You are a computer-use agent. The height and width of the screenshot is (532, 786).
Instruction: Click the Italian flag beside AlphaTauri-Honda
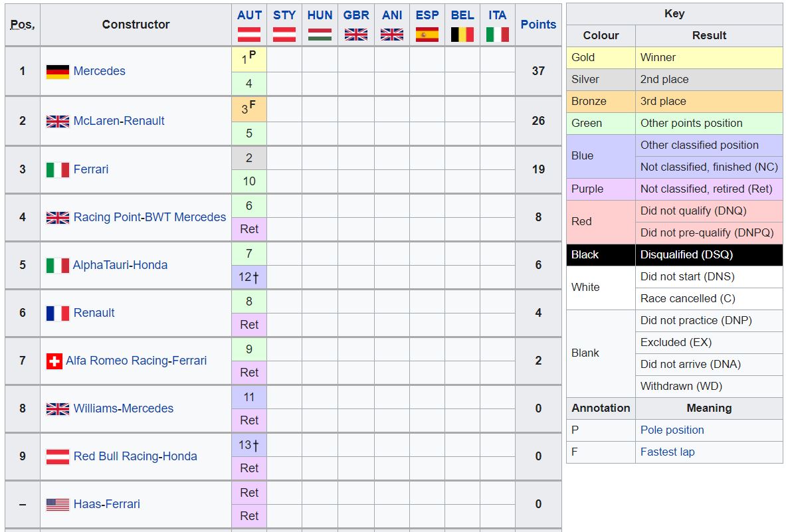click(x=58, y=266)
